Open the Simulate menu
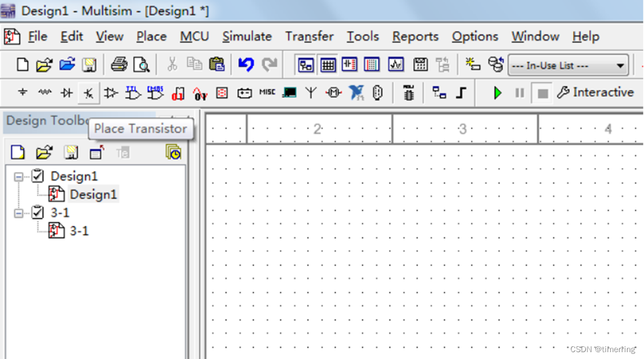Viewport: 644px width, 359px height. click(x=247, y=37)
